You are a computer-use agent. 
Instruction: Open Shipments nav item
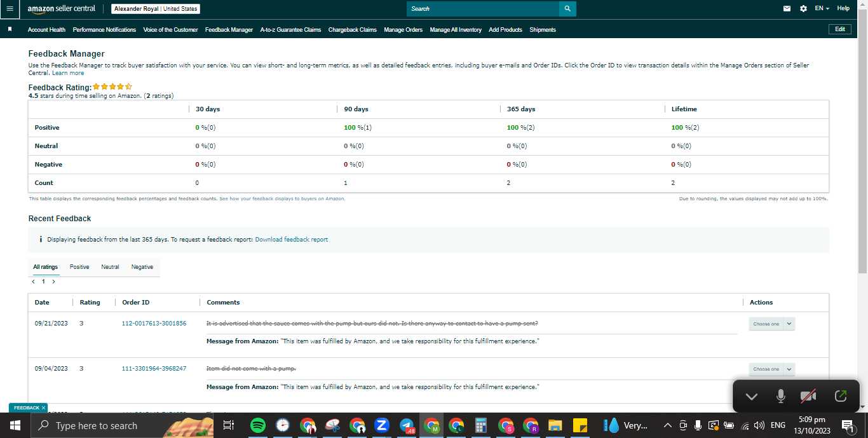(x=543, y=30)
